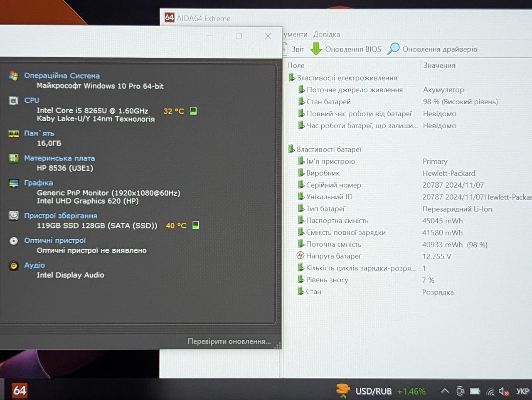This screenshot has height=400, width=532.
Task: Click the memory module icon beside Пам'ять
Action: click(14, 134)
